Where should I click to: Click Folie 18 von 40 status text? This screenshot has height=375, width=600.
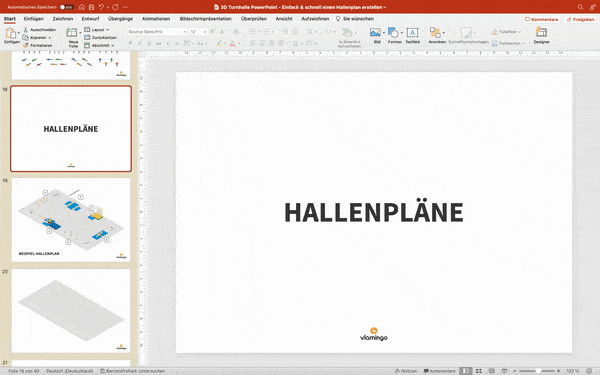24,371
